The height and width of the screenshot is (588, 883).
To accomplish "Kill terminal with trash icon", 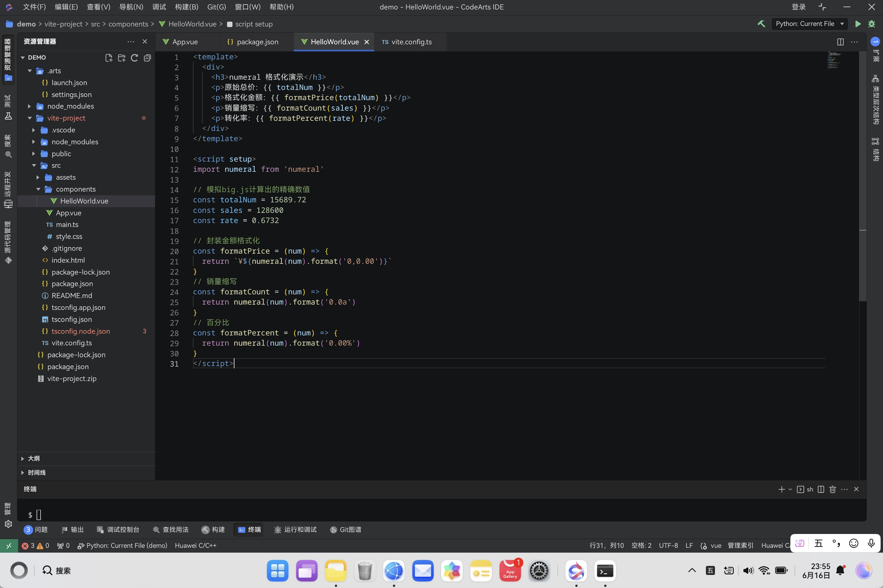I will [832, 489].
